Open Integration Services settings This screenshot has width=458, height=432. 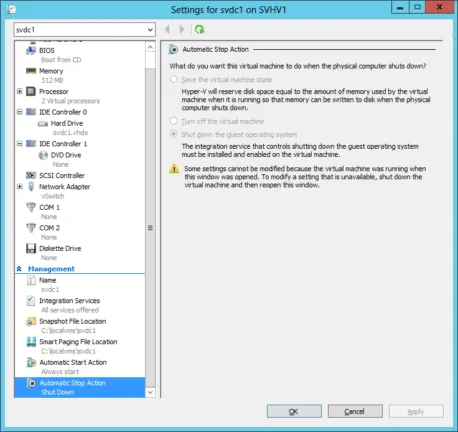pos(69,301)
